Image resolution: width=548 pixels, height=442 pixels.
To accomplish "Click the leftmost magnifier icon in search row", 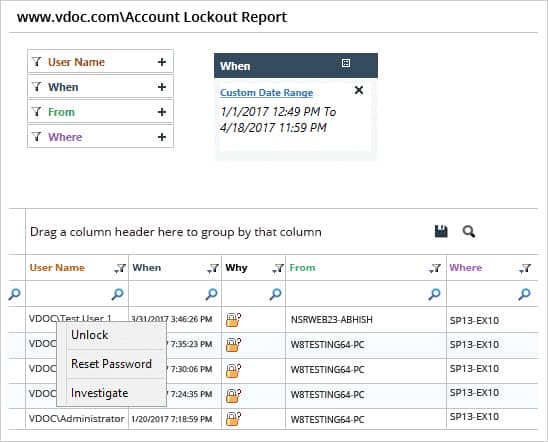I will 14,294.
